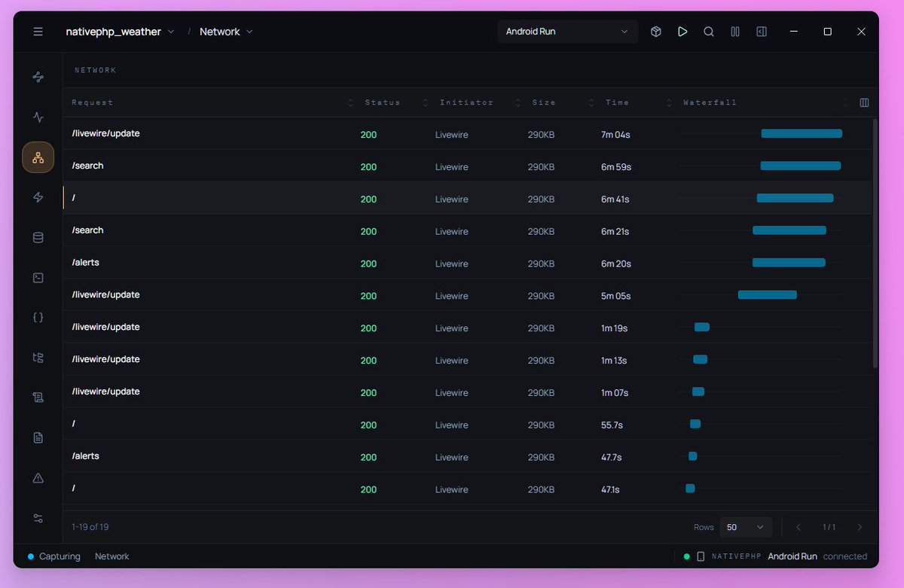Image resolution: width=904 pixels, height=588 pixels.
Task: Click the waterfall bar for 5m 05s request
Action: tap(767, 294)
